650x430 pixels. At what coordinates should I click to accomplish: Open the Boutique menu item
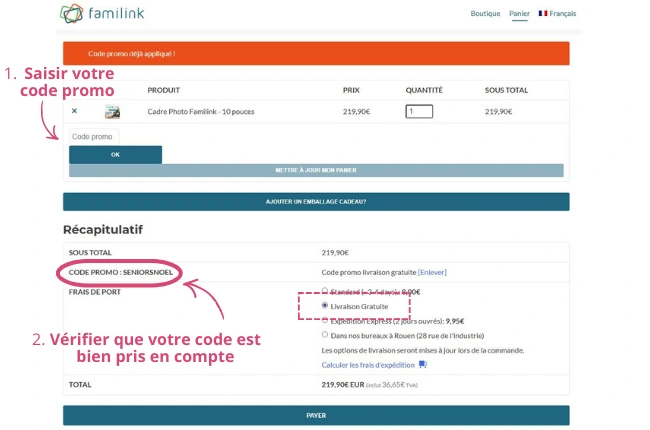pyautogui.click(x=485, y=13)
